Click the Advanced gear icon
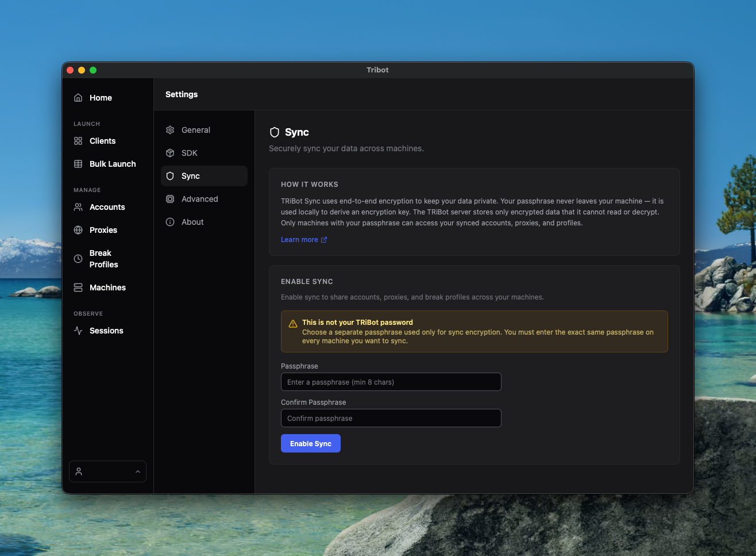The height and width of the screenshot is (556, 756). click(x=170, y=199)
